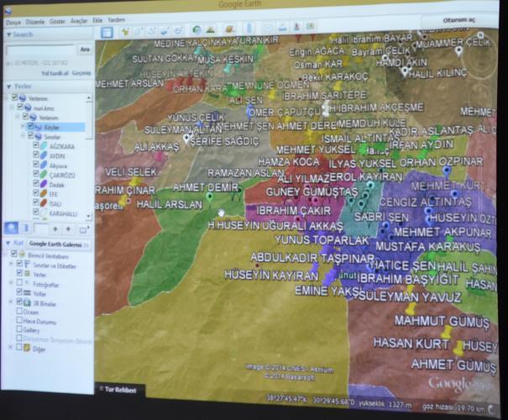This screenshot has width=508, height=420.
Task: Open the Dosya menu
Action: pyautogui.click(x=13, y=23)
